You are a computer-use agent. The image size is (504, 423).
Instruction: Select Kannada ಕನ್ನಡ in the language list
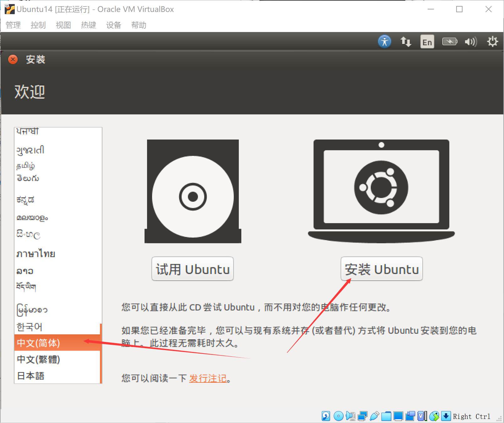coord(57,200)
